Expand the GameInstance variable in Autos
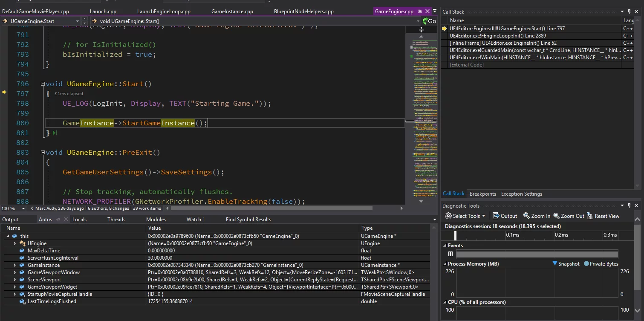Image resolution: width=644 pixels, height=321 pixels. click(x=15, y=265)
